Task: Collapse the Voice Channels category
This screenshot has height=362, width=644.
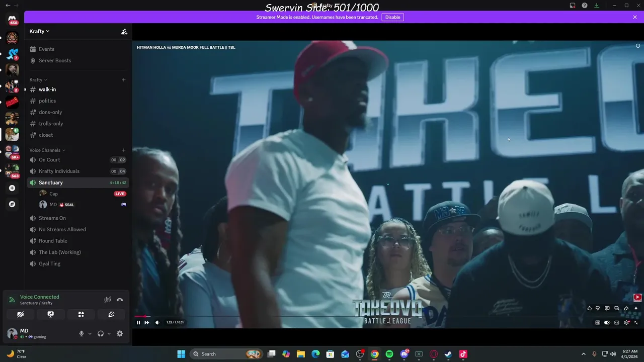Action: pyautogui.click(x=47, y=150)
